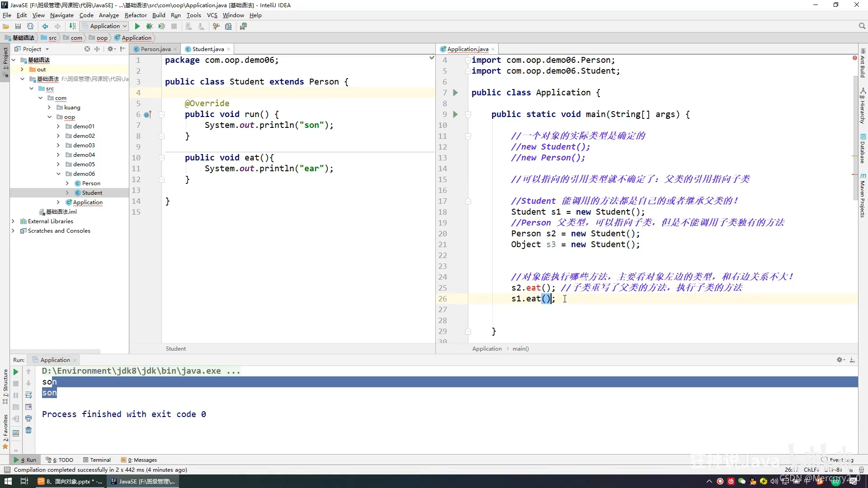868x488 pixels.
Task: Open the 6: TODO tool window
Action: pos(59,460)
